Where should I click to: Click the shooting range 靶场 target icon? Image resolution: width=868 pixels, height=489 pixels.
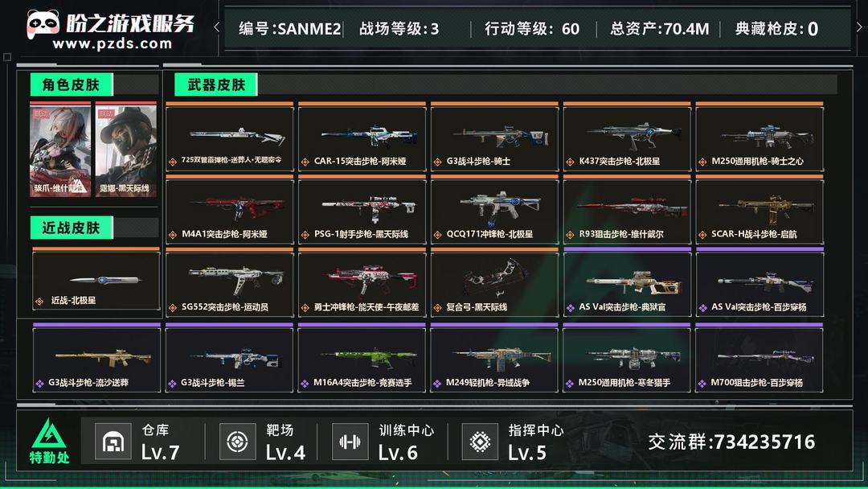point(237,442)
